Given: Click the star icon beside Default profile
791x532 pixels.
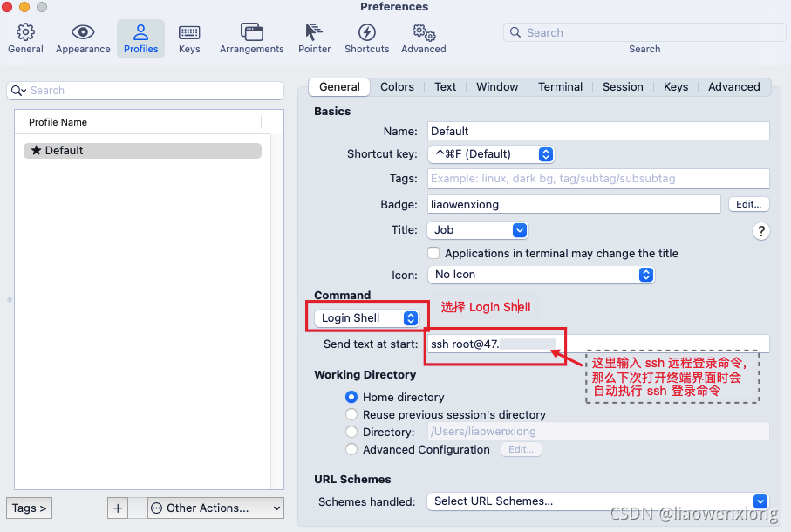Looking at the screenshot, I should click(36, 150).
